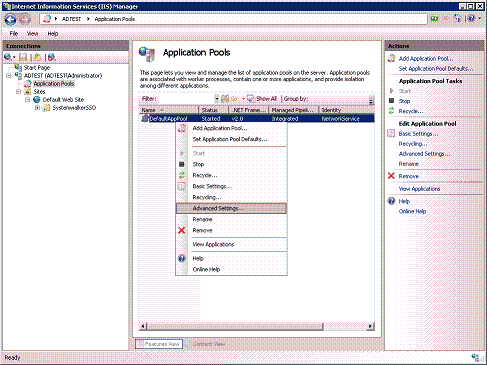This screenshot has width=487, height=365.
Task: Click Online Help in Actions pane
Action: tap(412, 211)
